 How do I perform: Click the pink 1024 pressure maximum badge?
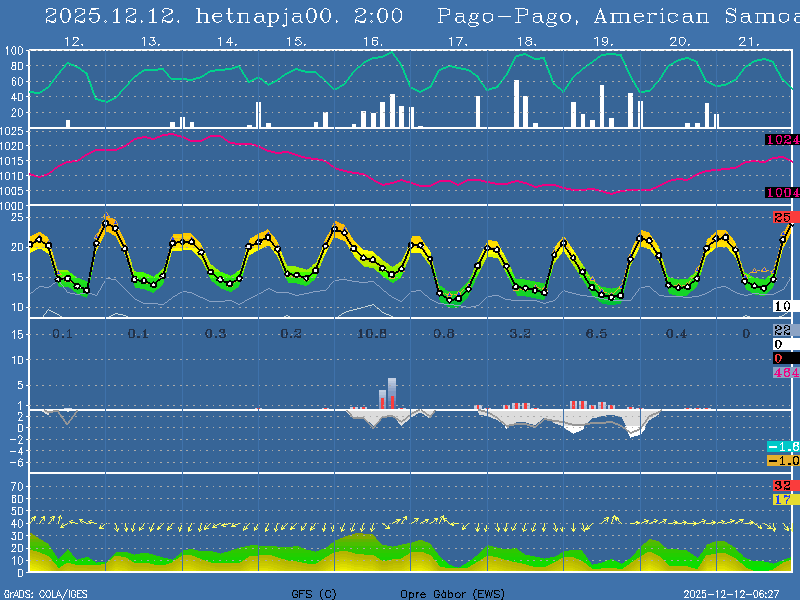tap(782, 140)
